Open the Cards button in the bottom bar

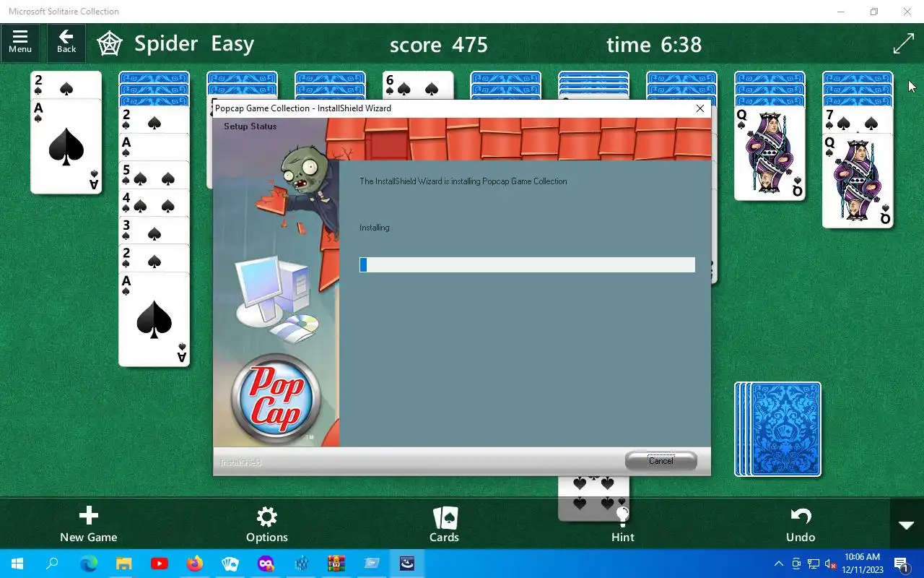(445, 525)
